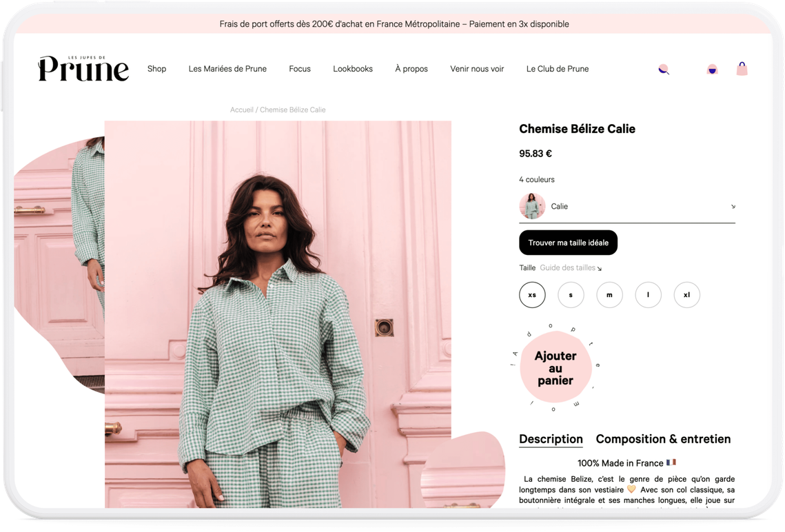Select size s
Screen dimensions: 785x532
tap(571, 295)
